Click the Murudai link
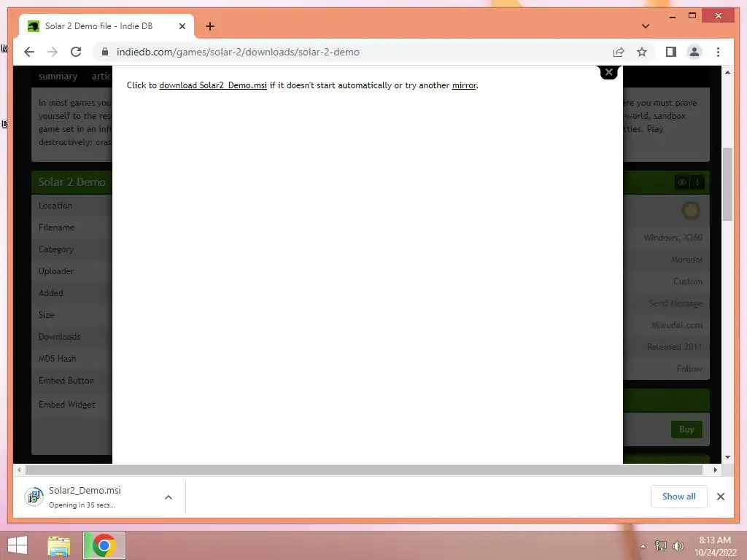 (x=686, y=260)
